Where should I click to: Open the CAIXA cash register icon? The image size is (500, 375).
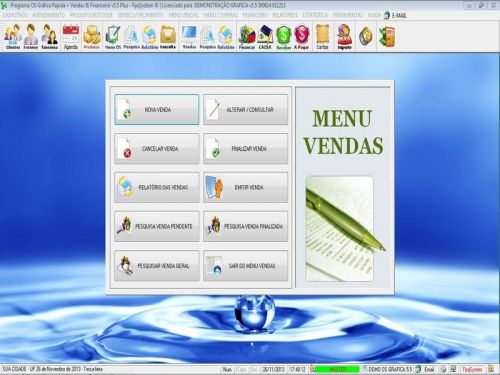point(265,37)
